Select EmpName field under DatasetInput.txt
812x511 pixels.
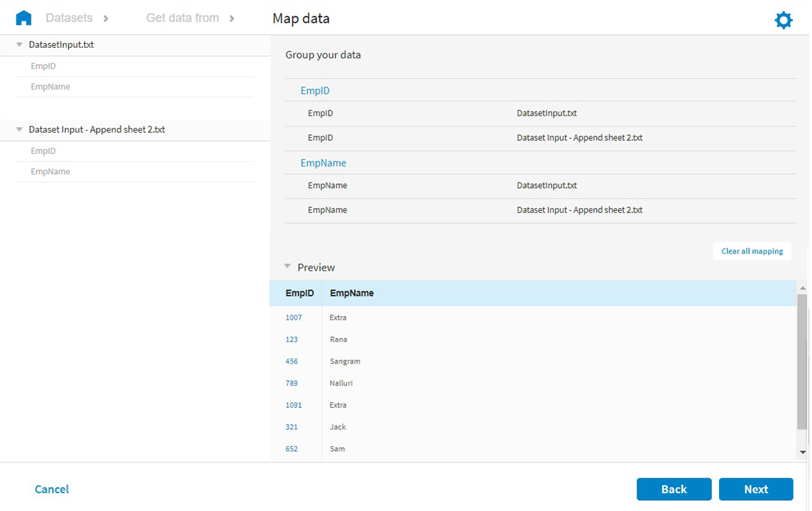click(x=51, y=87)
